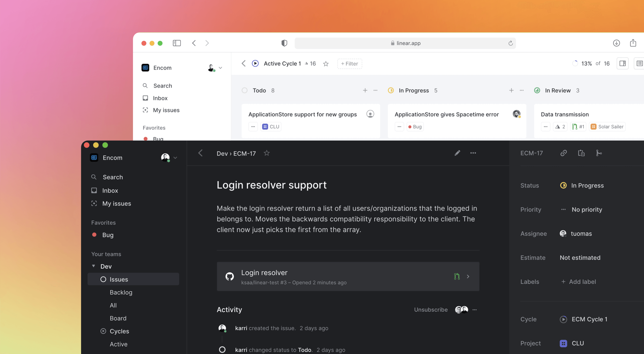Go forward in the Safari browser toolbar
Screen dimensions: 644x354
click(x=207, y=43)
